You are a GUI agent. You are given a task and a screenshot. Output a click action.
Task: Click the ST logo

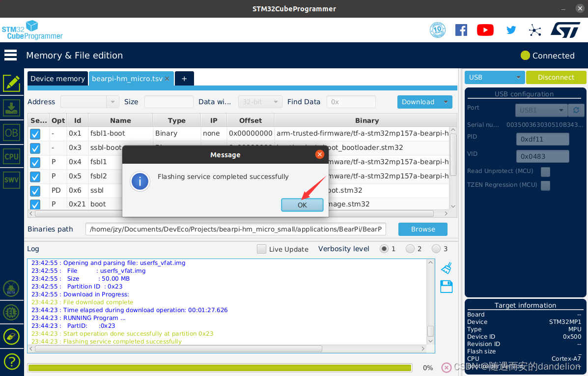pos(565,30)
